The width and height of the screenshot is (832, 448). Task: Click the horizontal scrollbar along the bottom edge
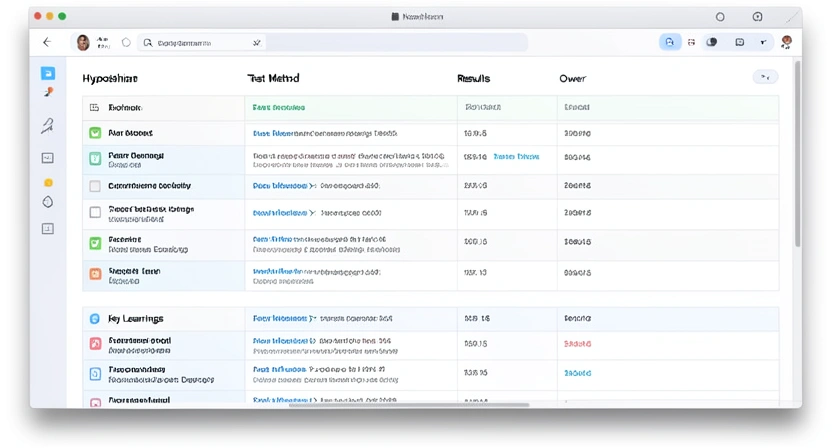pyautogui.click(x=409, y=405)
